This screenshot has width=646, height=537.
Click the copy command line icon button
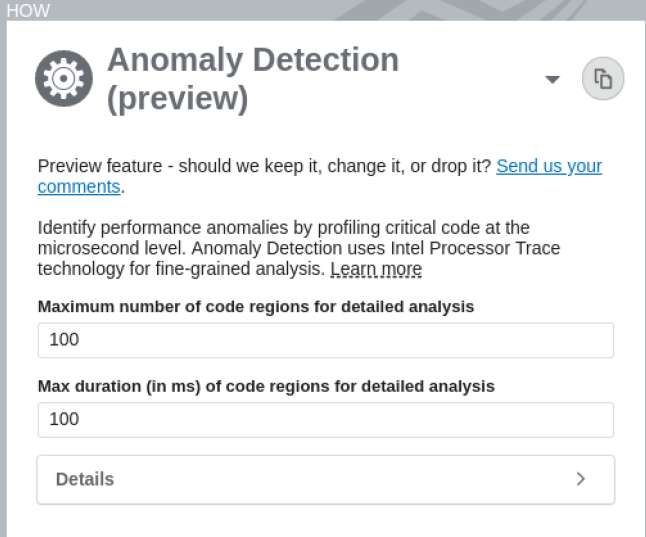click(x=603, y=79)
